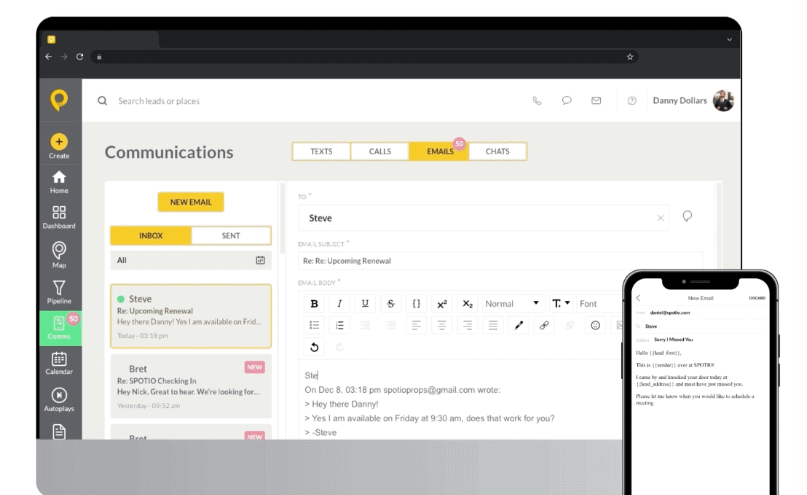The image size is (807, 495).
Task: Select the INBOX tab
Action: coord(151,236)
